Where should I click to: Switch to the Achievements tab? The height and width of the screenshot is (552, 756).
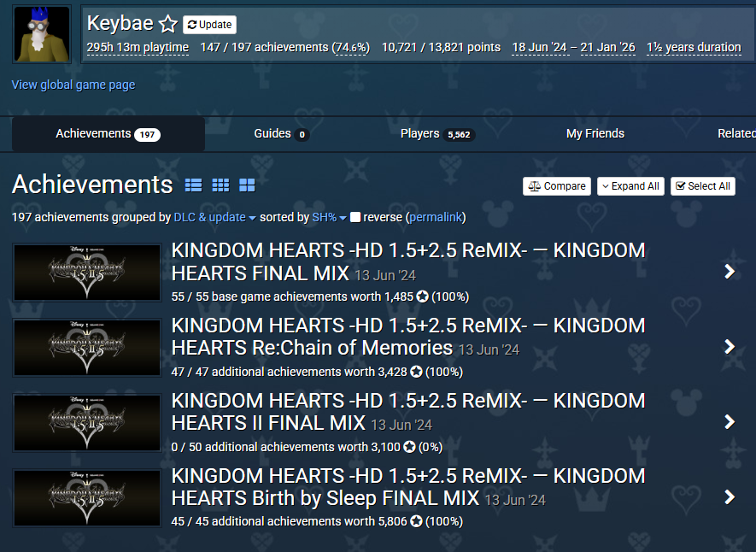click(x=108, y=134)
